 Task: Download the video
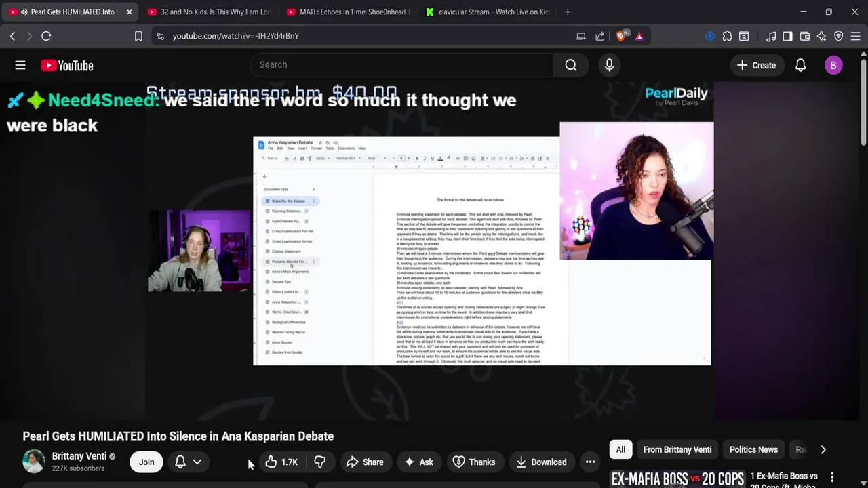[x=541, y=462]
